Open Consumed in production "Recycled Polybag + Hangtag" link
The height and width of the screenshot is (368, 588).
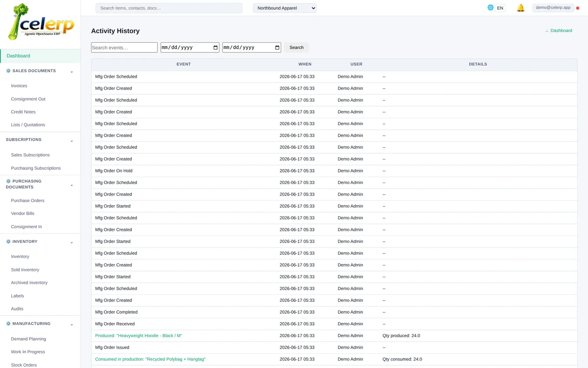pyautogui.click(x=150, y=359)
